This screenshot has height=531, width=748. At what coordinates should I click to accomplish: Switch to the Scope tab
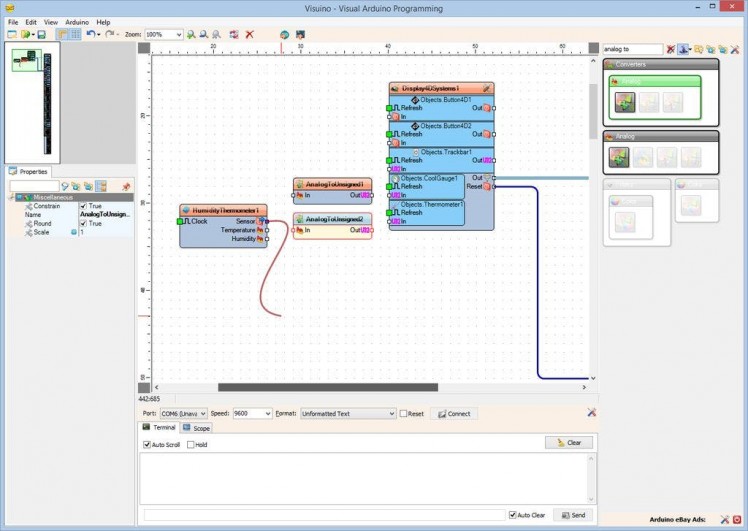pos(197,428)
